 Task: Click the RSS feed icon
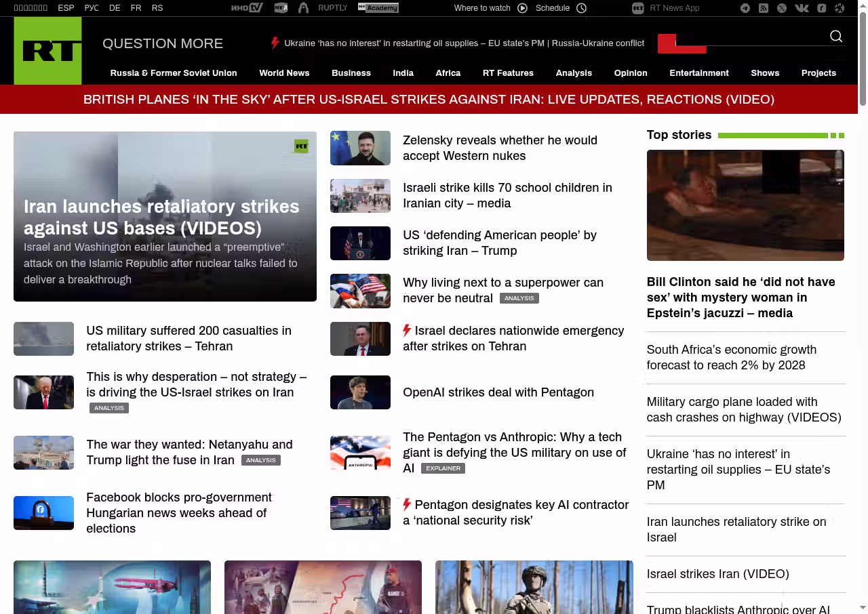(x=764, y=8)
